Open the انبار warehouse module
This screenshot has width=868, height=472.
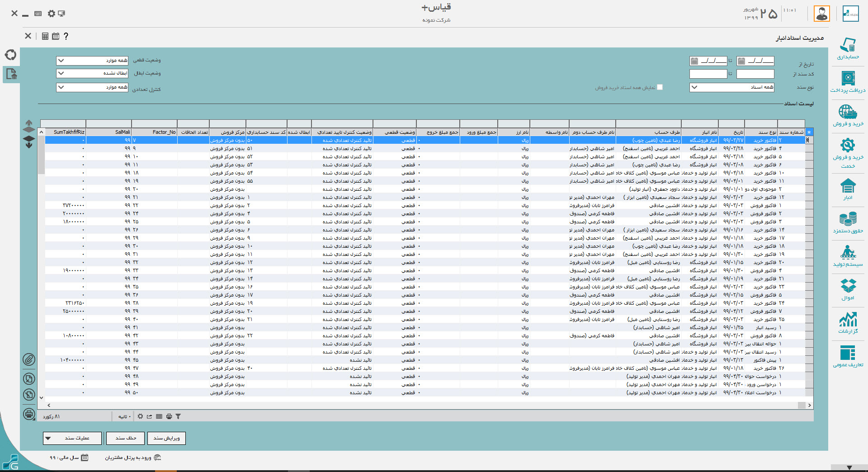pos(848,189)
